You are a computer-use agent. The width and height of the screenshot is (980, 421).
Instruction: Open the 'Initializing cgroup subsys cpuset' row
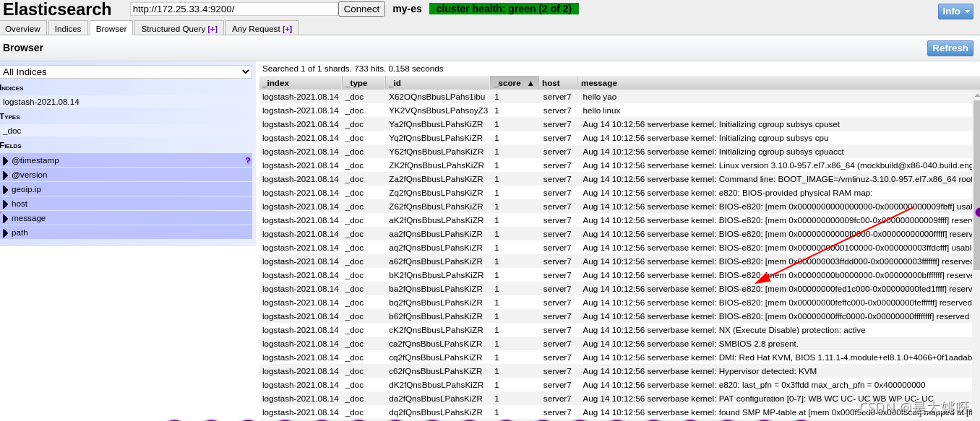616,124
